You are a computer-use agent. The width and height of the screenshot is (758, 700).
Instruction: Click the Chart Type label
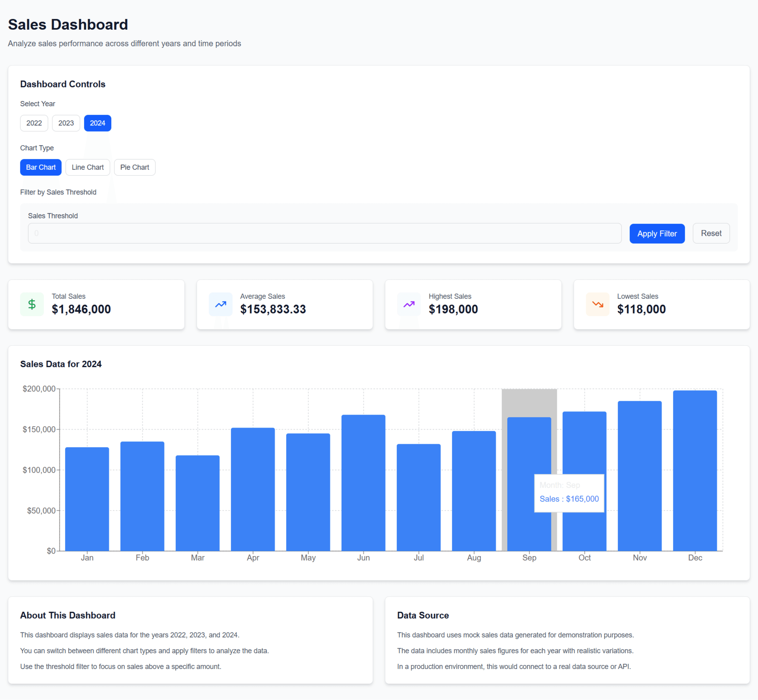[x=37, y=148]
